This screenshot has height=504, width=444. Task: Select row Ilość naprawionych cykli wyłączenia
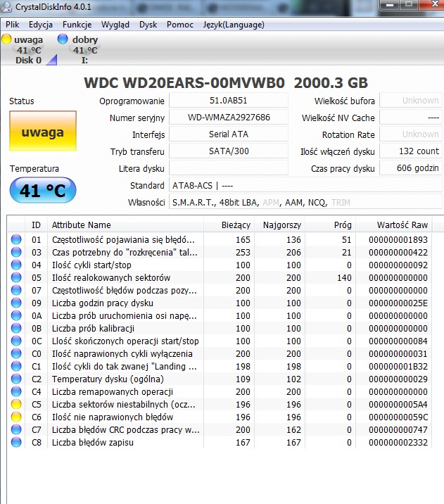tap(220, 353)
